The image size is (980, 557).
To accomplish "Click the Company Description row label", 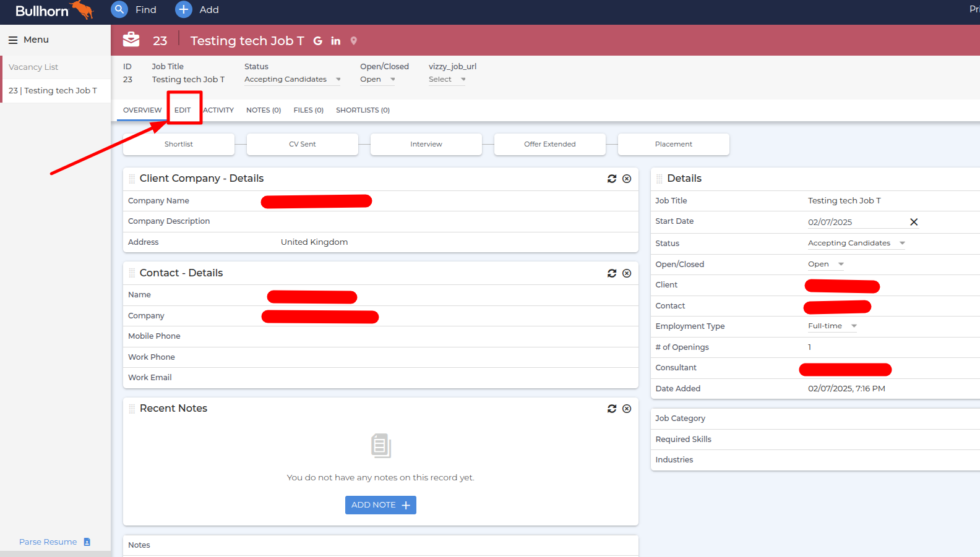I will [169, 221].
